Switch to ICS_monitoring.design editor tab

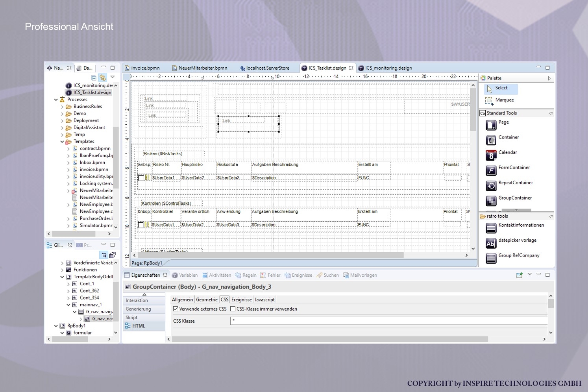388,68
